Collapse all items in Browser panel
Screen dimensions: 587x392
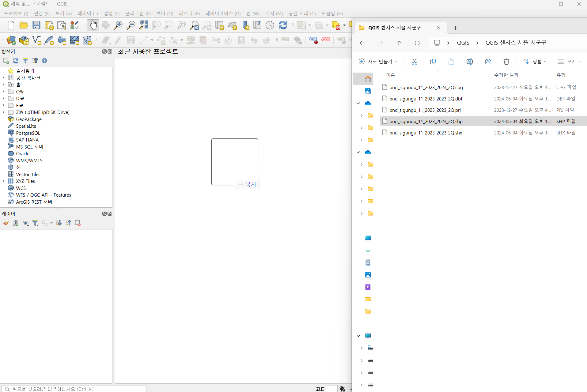(x=35, y=61)
